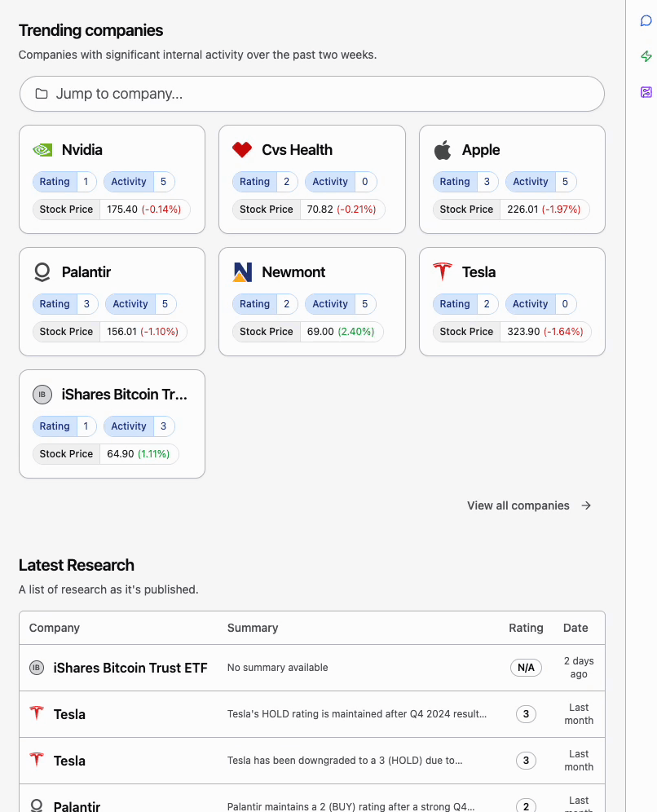
Task: Click Nvidia's Stock Price 175.40 badge
Action: (x=112, y=210)
